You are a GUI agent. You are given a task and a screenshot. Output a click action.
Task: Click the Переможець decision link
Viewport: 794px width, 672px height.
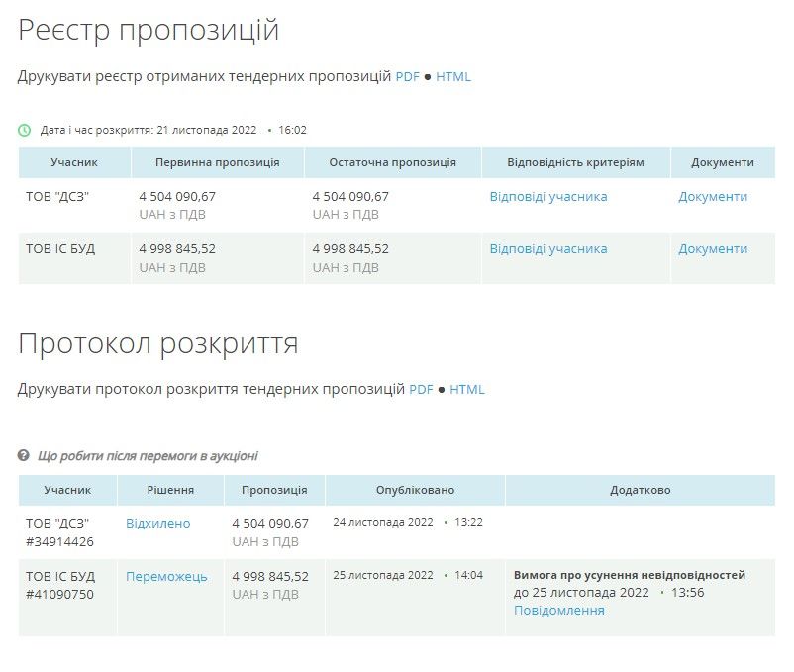point(164,574)
